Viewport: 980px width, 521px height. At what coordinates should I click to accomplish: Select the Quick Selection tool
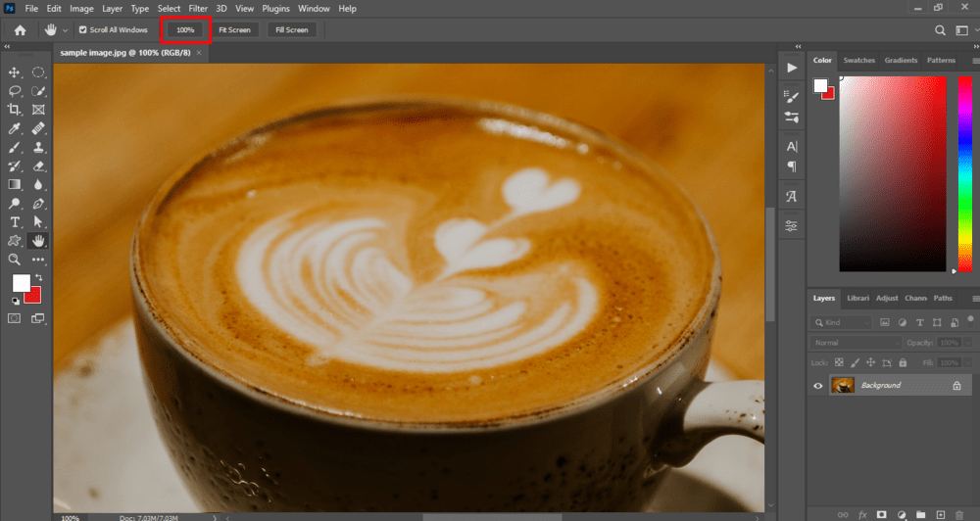(x=38, y=91)
